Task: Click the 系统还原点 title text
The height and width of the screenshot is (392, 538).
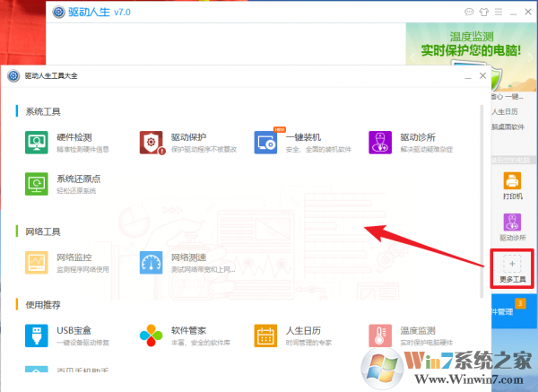Action: [x=79, y=179]
